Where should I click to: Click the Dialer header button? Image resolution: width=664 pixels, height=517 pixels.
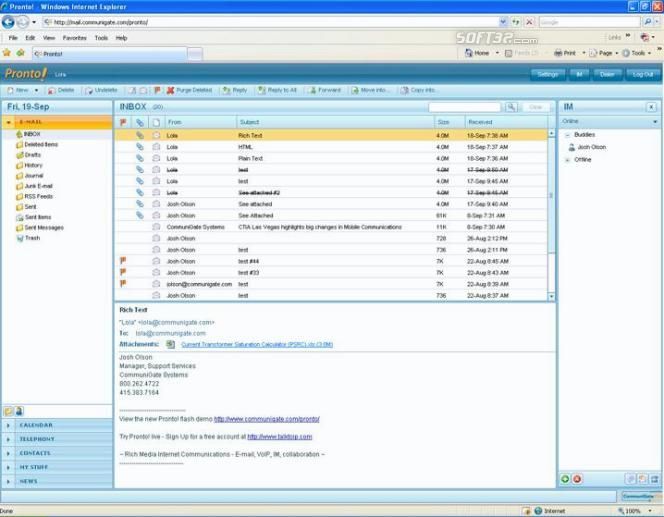[x=607, y=75]
